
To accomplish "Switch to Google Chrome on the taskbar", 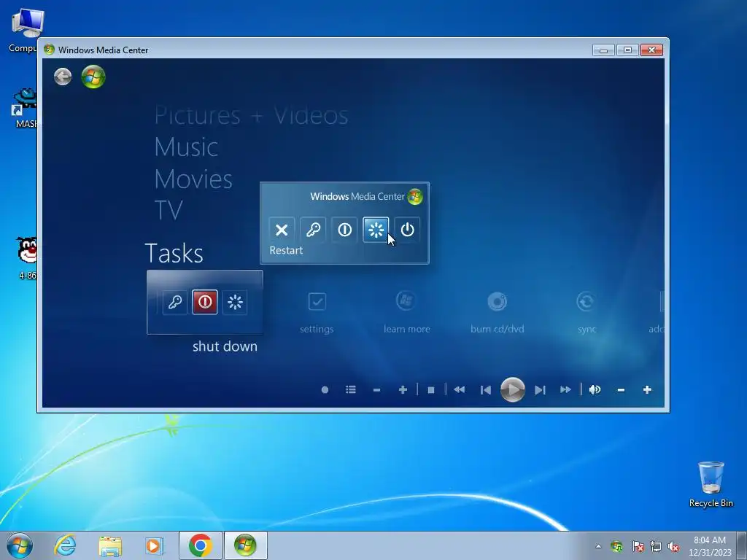I will coord(201,545).
